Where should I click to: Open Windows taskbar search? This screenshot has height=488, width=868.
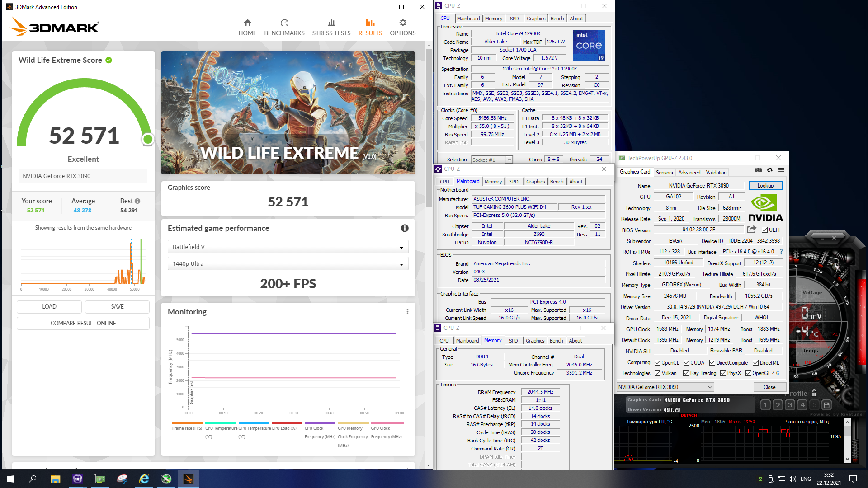(x=33, y=479)
